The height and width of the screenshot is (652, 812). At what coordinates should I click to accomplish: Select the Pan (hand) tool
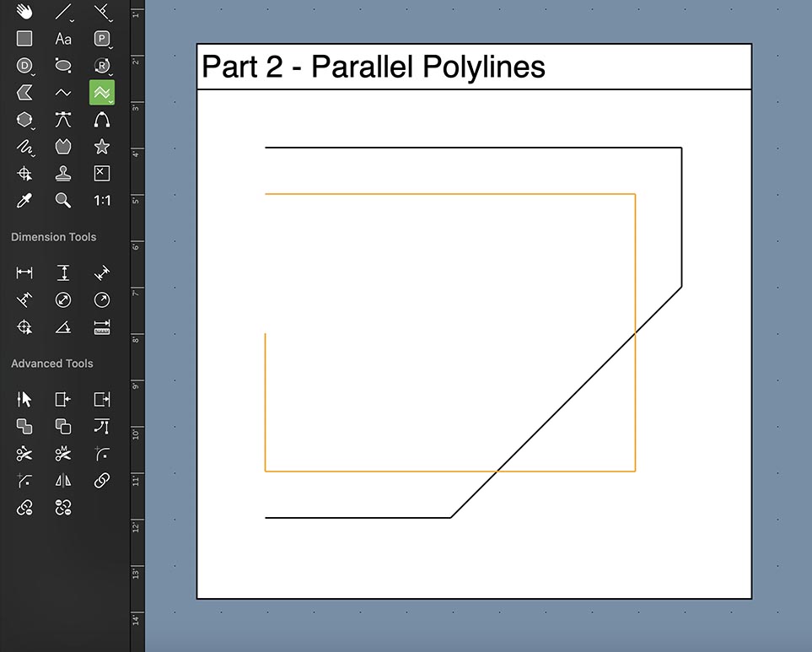point(24,12)
